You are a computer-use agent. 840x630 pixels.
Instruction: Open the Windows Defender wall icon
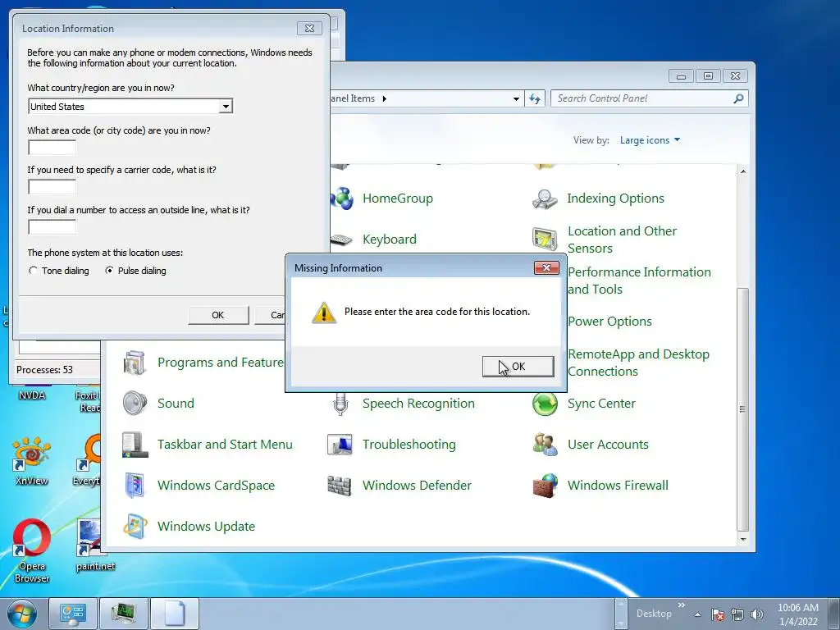pyautogui.click(x=340, y=486)
